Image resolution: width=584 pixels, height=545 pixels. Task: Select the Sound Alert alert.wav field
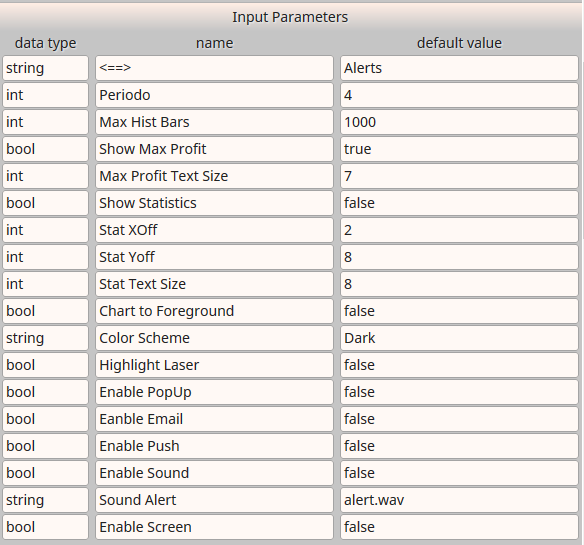point(459,500)
